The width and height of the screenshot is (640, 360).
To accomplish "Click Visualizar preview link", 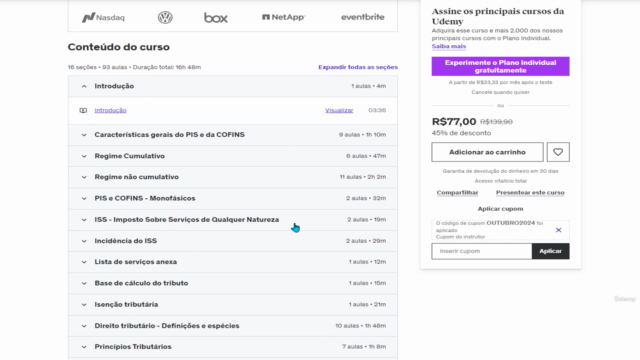I will point(339,110).
